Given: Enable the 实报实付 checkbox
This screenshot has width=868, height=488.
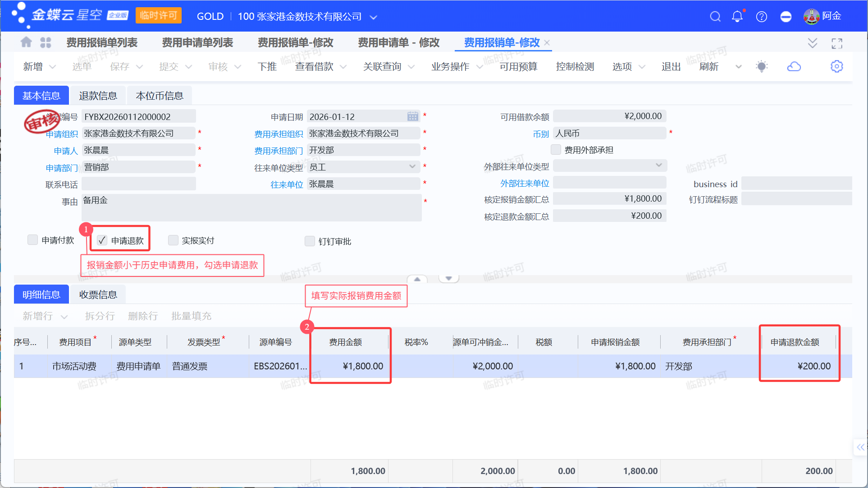Looking at the screenshot, I should pyautogui.click(x=173, y=240).
